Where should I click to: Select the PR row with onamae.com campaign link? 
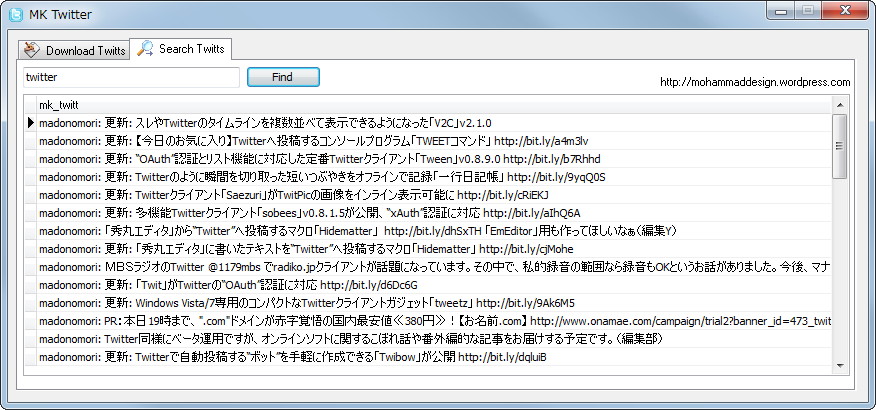434,321
